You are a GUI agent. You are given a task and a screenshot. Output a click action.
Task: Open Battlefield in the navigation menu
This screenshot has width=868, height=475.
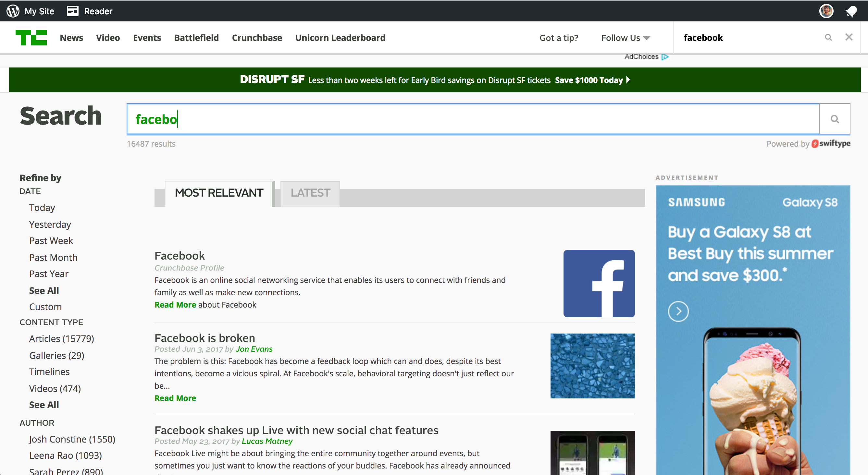click(196, 38)
